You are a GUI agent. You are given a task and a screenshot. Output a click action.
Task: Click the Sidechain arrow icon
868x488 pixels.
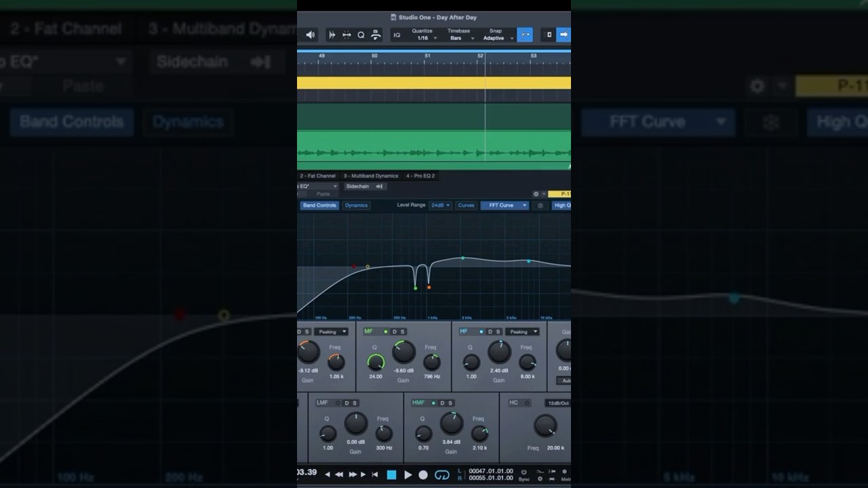[379, 186]
